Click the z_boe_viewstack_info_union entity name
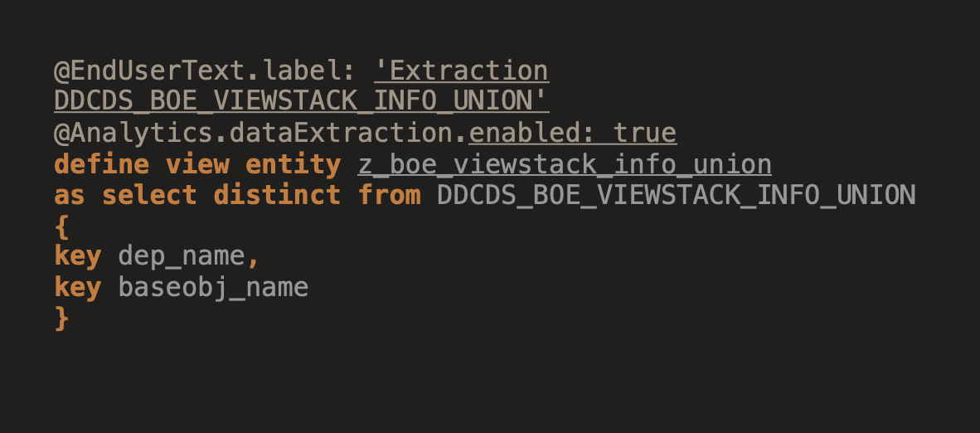Image resolution: width=980 pixels, height=433 pixels. click(565, 164)
